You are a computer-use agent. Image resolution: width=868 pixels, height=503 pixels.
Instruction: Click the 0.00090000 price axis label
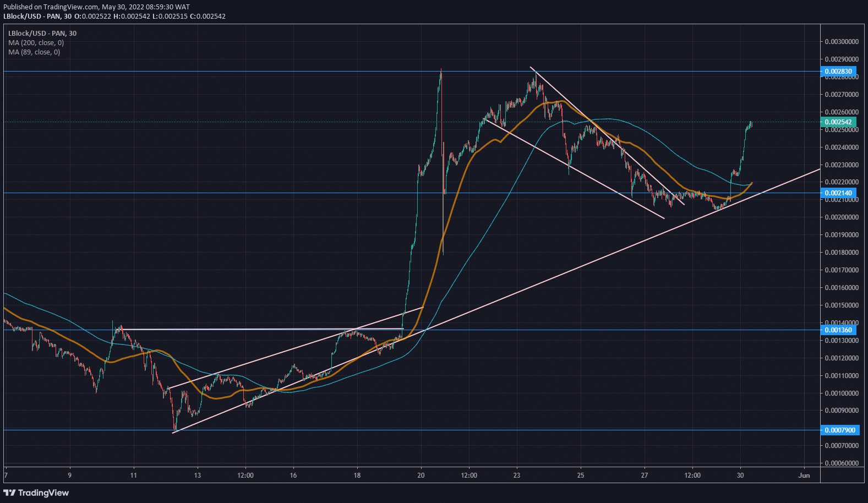842,411
